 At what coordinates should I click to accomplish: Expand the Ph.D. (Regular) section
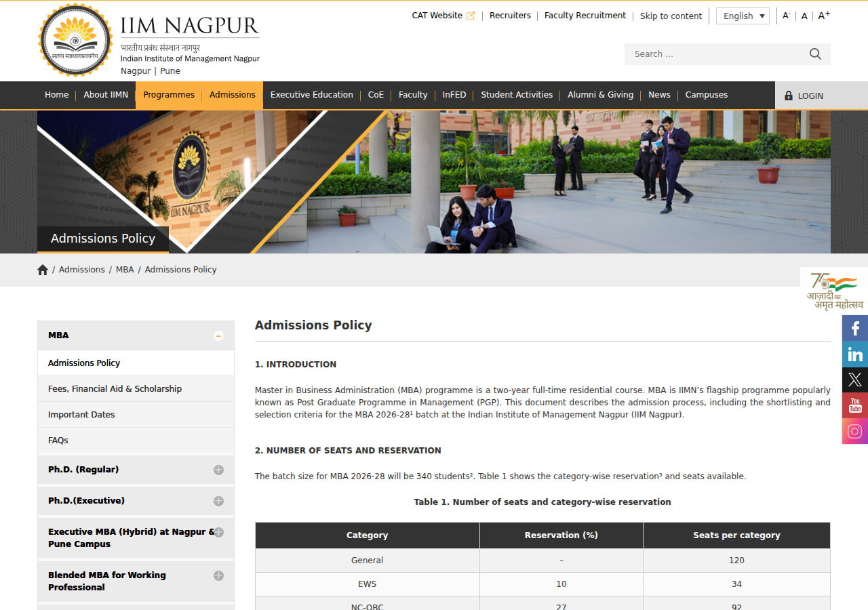tap(218, 470)
